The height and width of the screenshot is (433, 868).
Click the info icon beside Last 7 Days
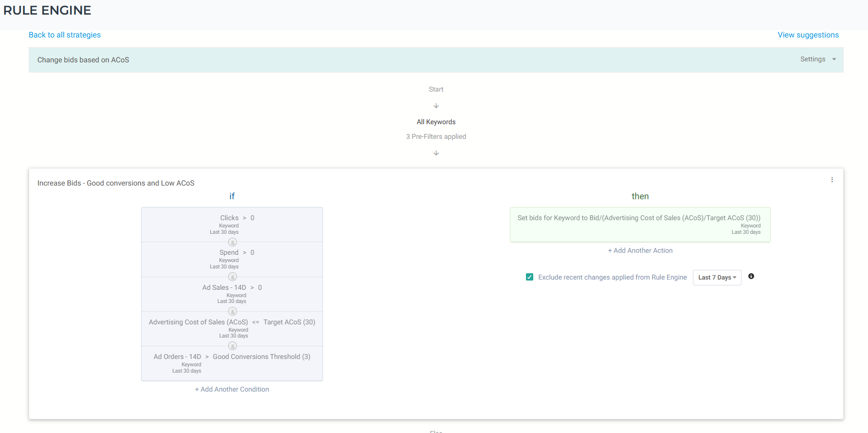751,276
